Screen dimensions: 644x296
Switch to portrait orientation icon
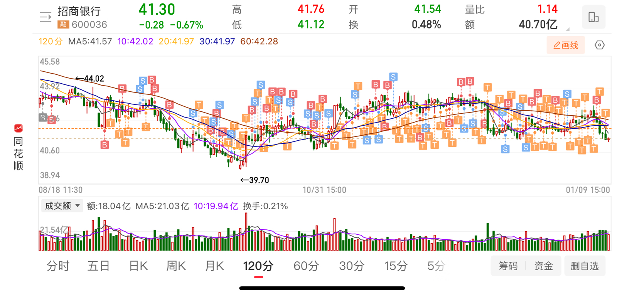(593, 17)
